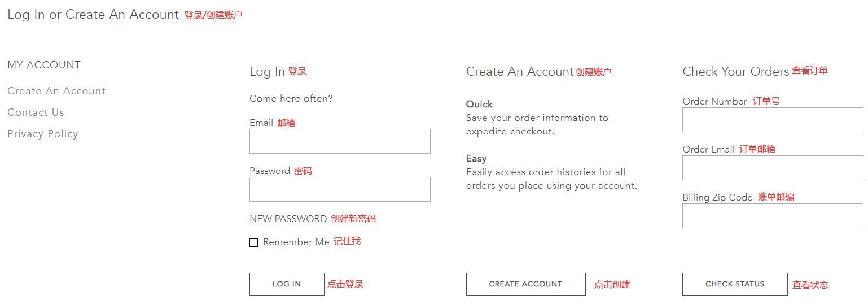Click the bold Quick subheading
The height and width of the screenshot is (304, 868).
point(479,104)
